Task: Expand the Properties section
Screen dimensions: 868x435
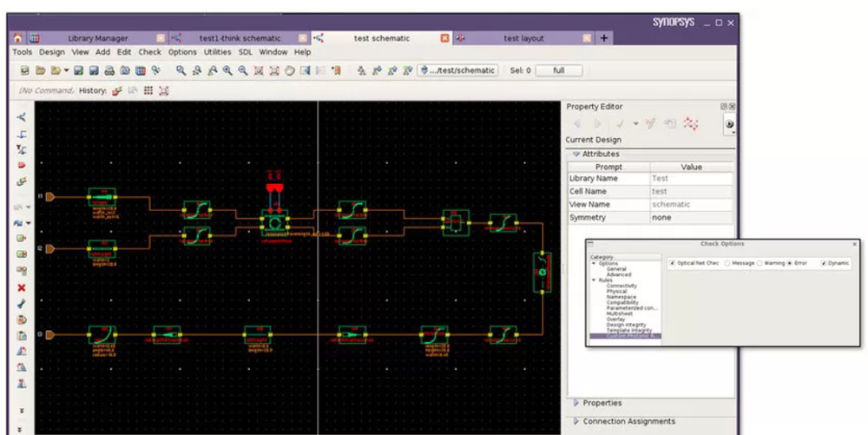Action: [x=576, y=403]
